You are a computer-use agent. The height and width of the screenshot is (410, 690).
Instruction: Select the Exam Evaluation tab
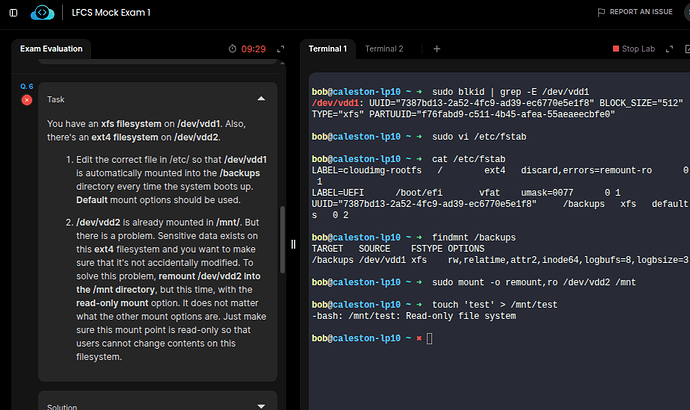[51, 48]
